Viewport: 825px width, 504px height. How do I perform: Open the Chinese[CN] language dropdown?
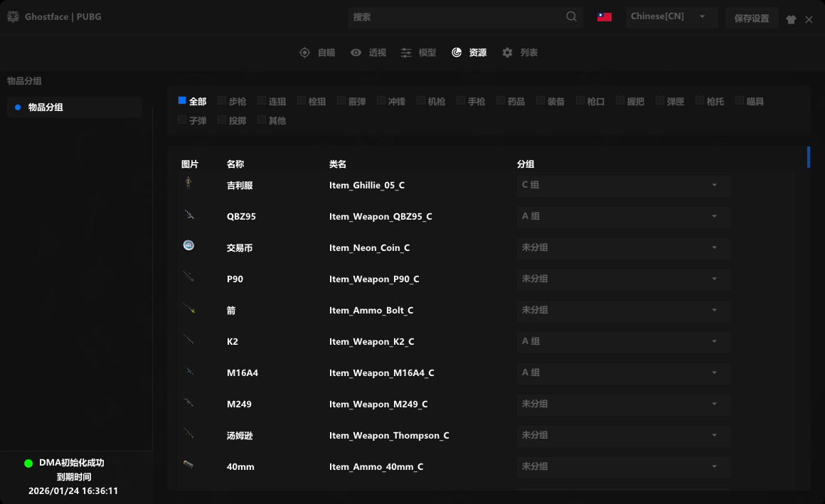click(671, 17)
